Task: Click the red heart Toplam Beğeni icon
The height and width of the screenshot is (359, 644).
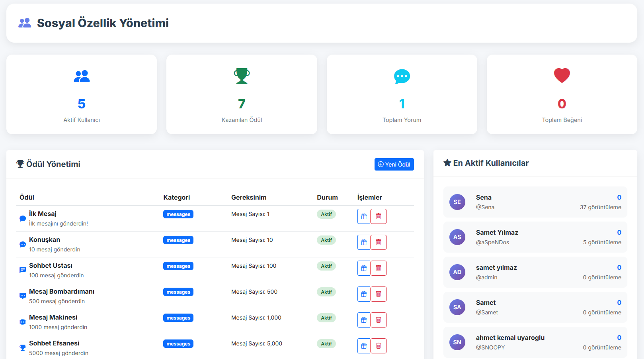Action: 562,76
